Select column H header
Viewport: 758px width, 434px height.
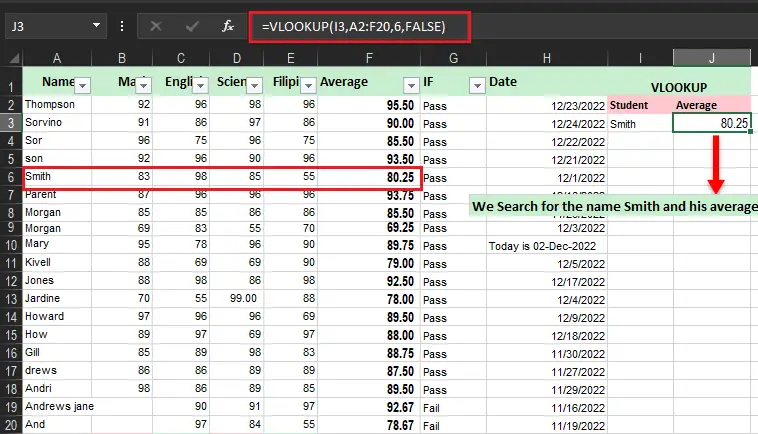tap(547, 58)
